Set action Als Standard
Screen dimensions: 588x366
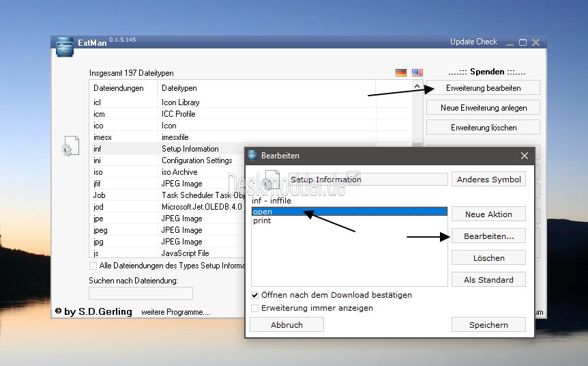[488, 280]
